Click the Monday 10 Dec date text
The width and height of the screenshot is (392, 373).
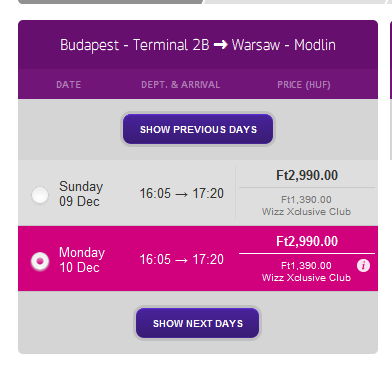[82, 260]
